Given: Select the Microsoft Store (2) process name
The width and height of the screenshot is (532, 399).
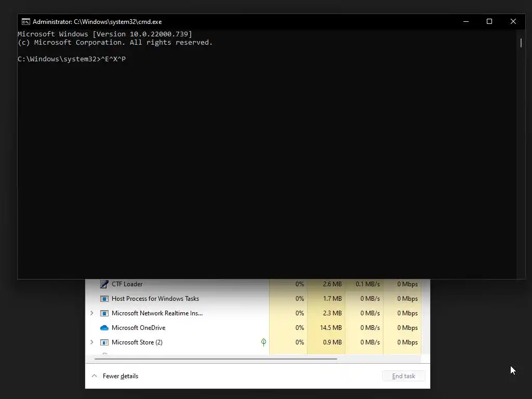Looking at the screenshot, I should coord(137,342).
